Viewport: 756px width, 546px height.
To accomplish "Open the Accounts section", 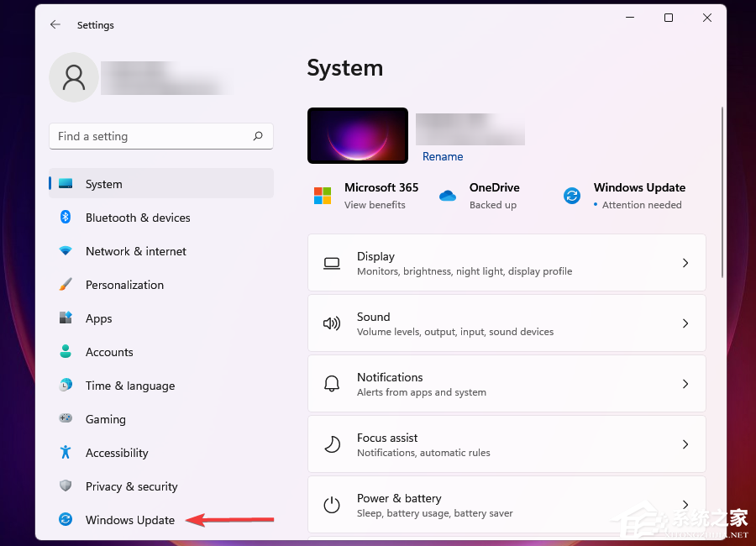I will pos(111,352).
